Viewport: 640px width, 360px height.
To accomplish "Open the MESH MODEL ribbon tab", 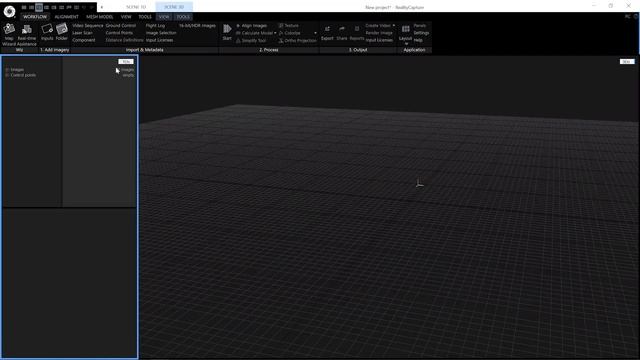I will pyautogui.click(x=100, y=17).
